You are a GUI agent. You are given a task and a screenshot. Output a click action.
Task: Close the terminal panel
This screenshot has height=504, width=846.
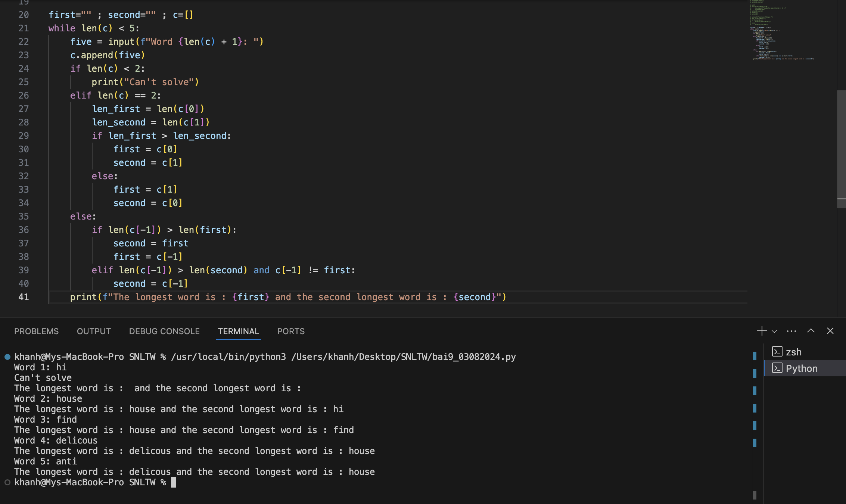pos(830,331)
